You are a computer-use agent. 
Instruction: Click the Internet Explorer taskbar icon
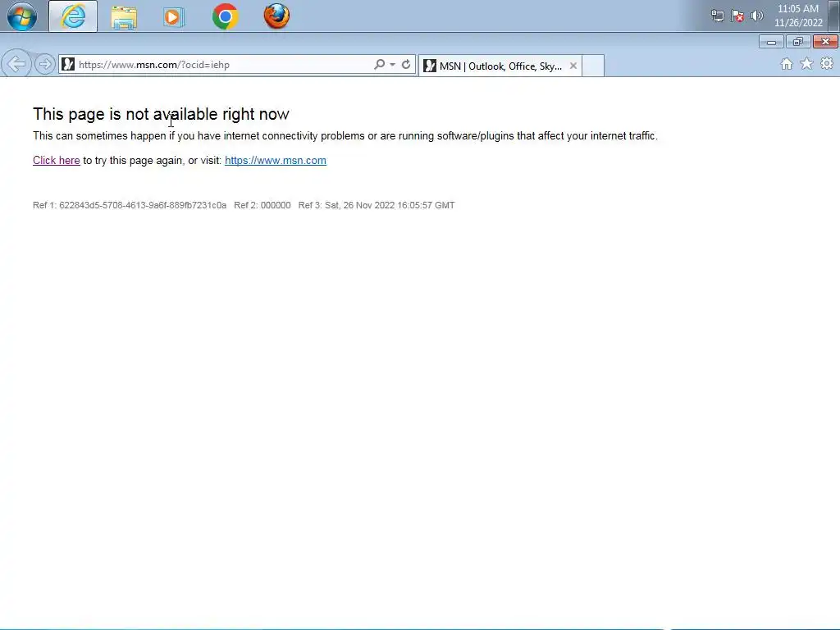coord(73,16)
